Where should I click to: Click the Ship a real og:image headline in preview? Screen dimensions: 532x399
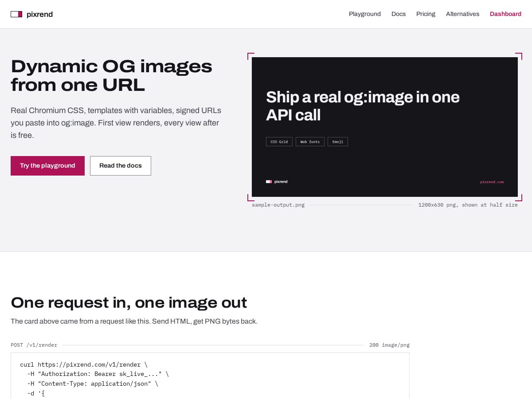(x=363, y=106)
